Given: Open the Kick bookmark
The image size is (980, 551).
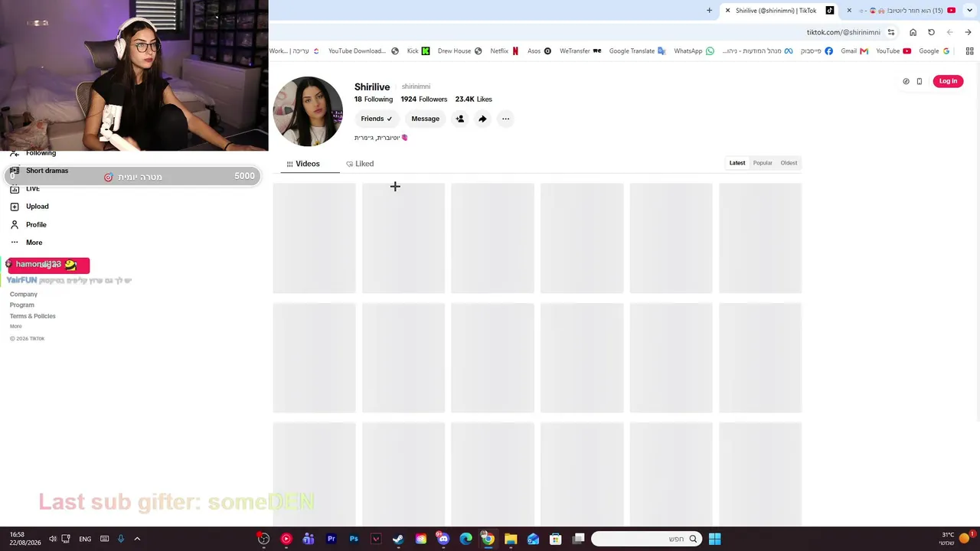Looking at the screenshot, I should (x=418, y=51).
